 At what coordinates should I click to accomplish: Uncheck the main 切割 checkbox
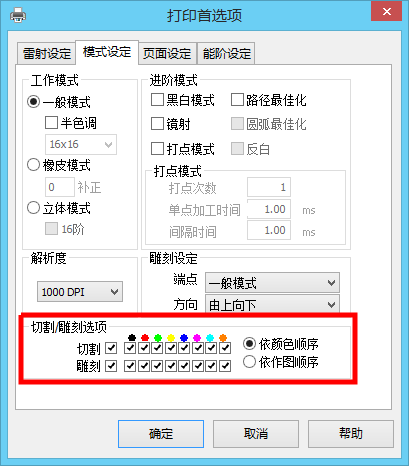pos(111,348)
